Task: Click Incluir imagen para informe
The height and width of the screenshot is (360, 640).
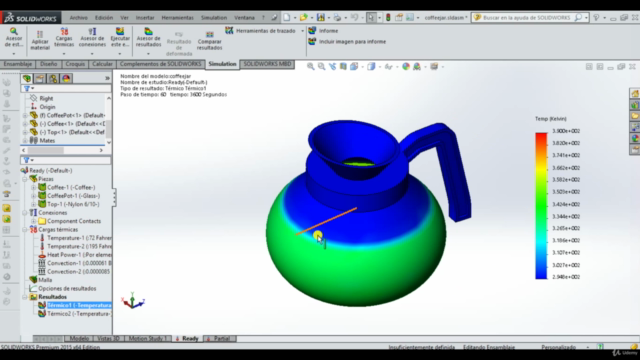Action: [x=347, y=42]
